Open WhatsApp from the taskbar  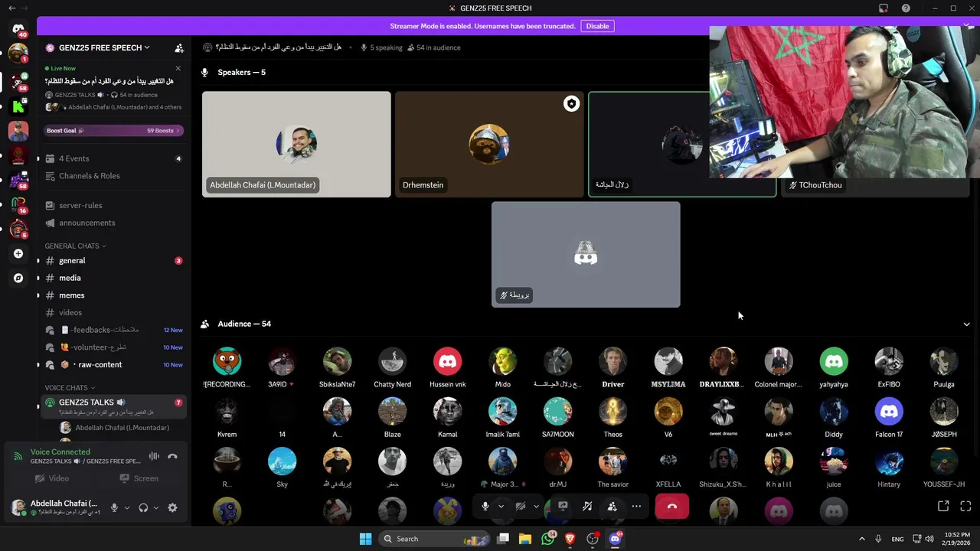[x=547, y=539]
